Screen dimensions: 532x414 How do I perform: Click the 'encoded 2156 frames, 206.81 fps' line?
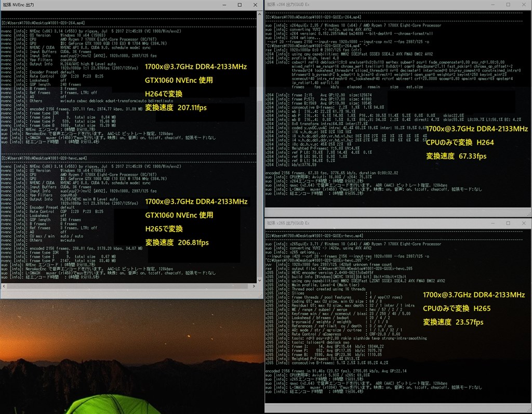[72, 248]
